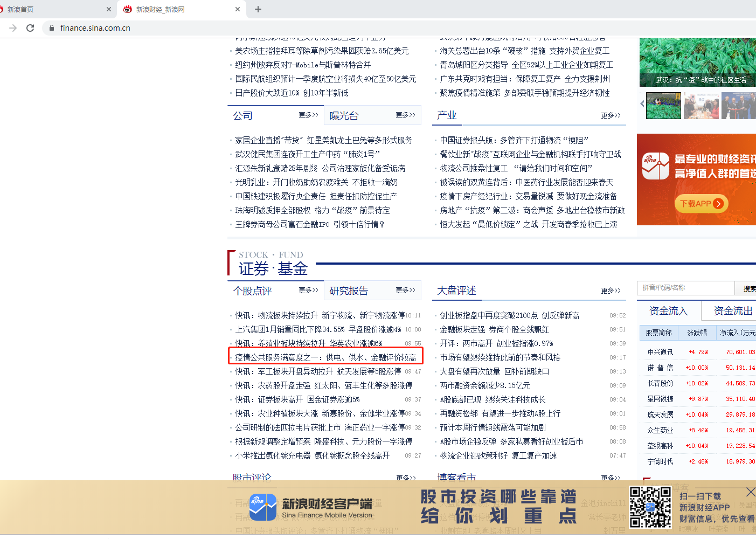This screenshot has height=539, width=756.
Task: Close the 新浪首页 tab
Action: pos(109,9)
